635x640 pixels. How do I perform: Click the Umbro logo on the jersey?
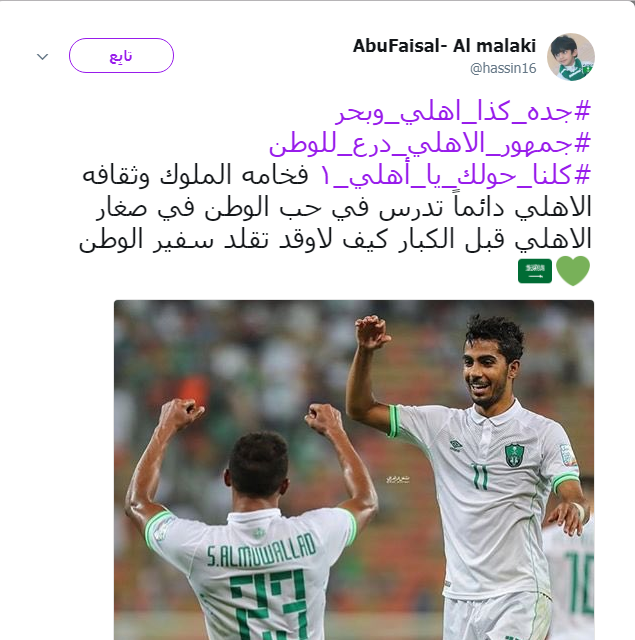point(455,445)
